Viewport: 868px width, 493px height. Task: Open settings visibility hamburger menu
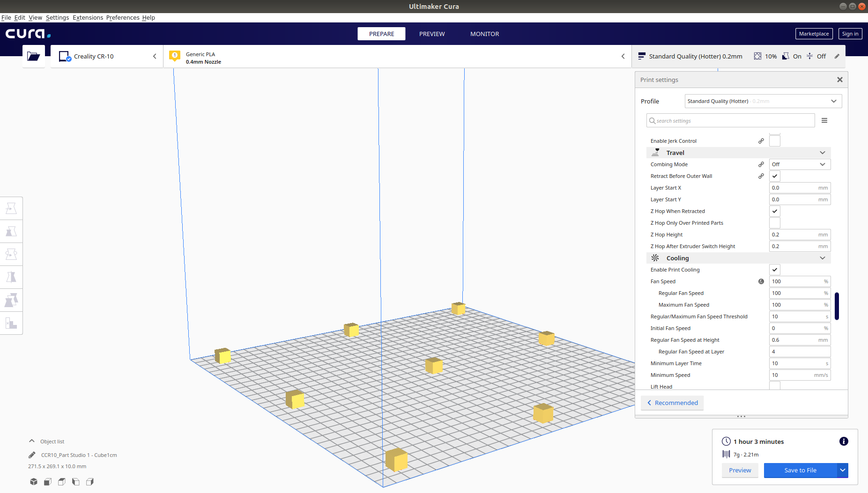tap(824, 121)
